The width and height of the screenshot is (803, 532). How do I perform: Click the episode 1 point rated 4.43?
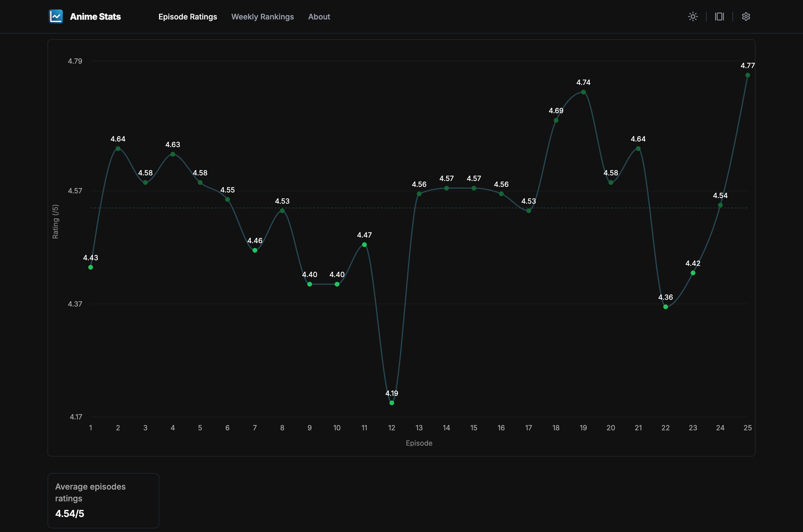[x=91, y=267]
